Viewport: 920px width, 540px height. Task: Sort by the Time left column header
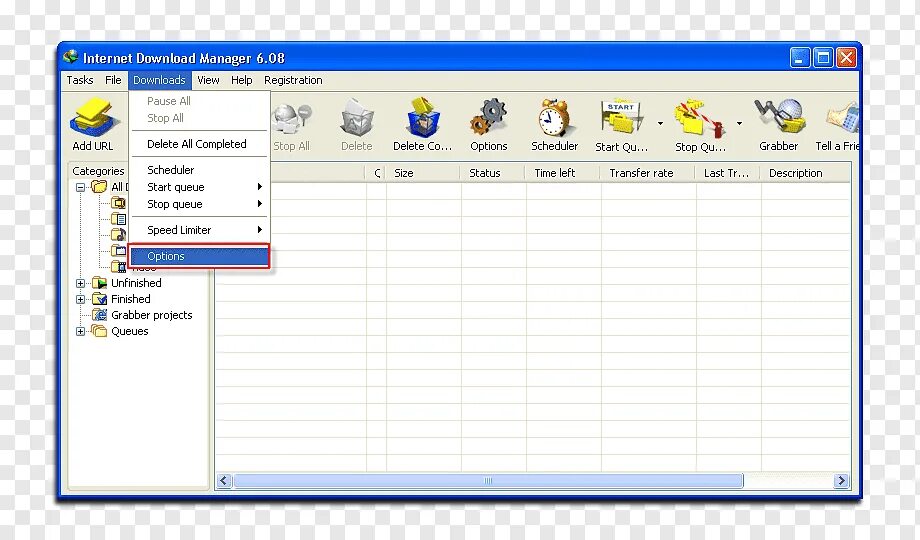coord(563,173)
